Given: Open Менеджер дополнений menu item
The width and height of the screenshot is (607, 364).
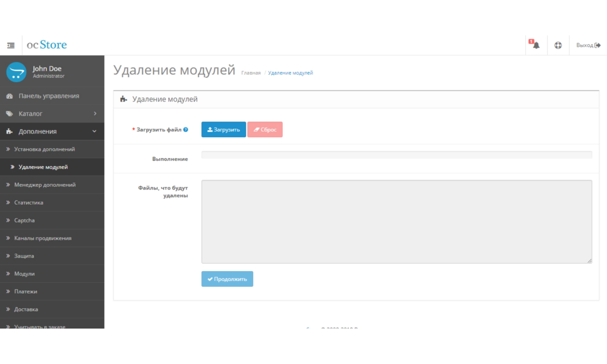Looking at the screenshot, I should pyautogui.click(x=45, y=185).
